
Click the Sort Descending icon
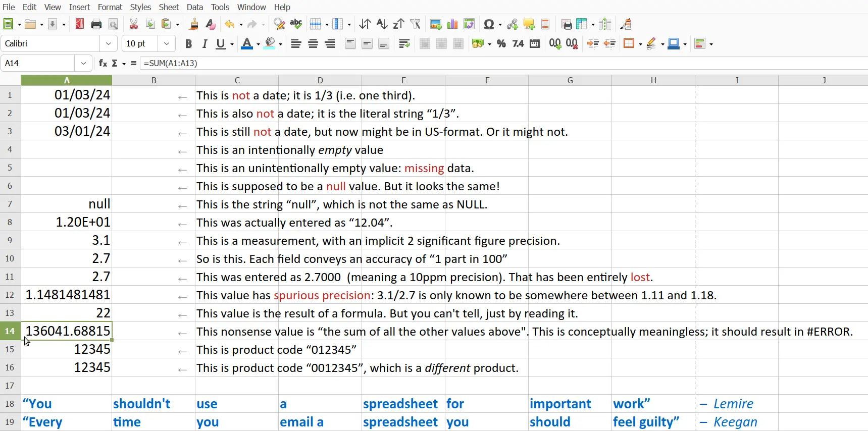pos(399,24)
